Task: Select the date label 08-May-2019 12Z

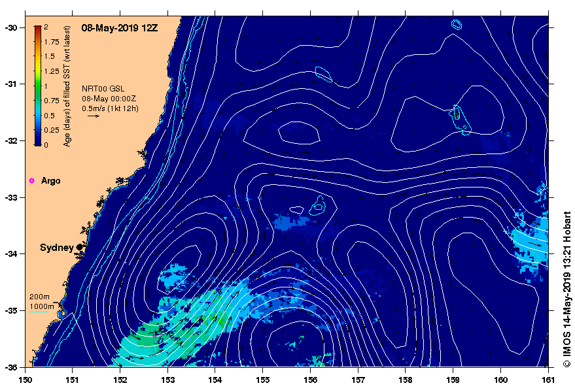Action: 120,28
